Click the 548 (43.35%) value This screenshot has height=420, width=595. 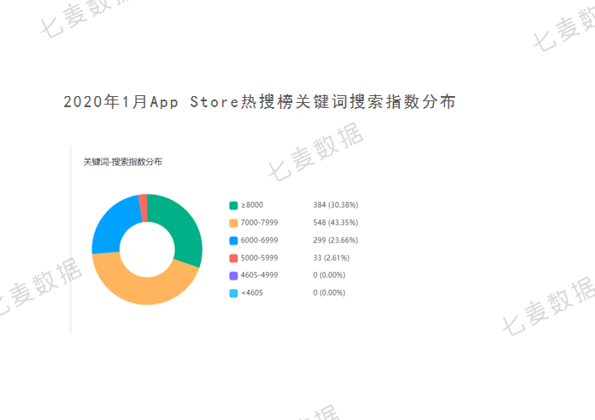[335, 223]
